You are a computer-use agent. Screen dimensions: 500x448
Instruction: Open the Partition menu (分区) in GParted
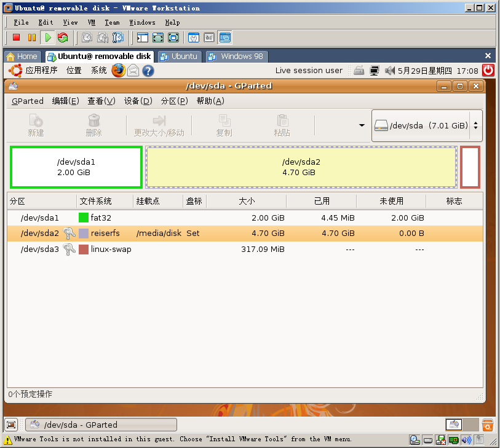tap(174, 101)
